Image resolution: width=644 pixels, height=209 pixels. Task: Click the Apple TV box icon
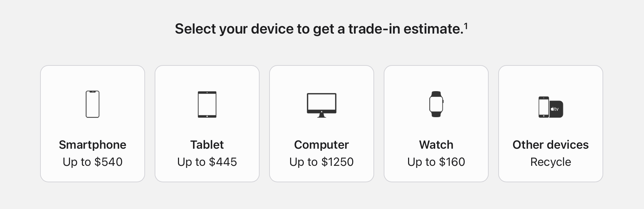[556, 109]
